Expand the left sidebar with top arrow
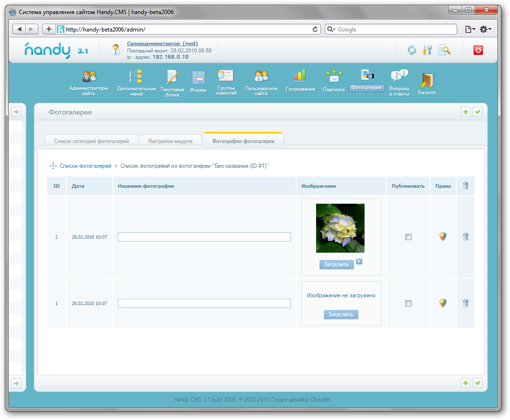510x420 pixels. (16, 112)
